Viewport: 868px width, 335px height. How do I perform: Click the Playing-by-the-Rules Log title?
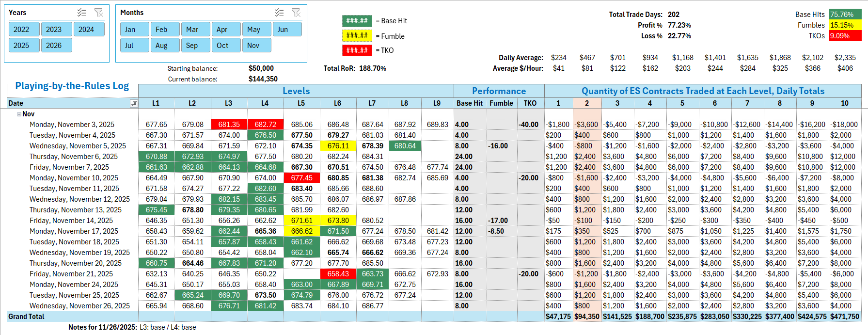point(72,86)
